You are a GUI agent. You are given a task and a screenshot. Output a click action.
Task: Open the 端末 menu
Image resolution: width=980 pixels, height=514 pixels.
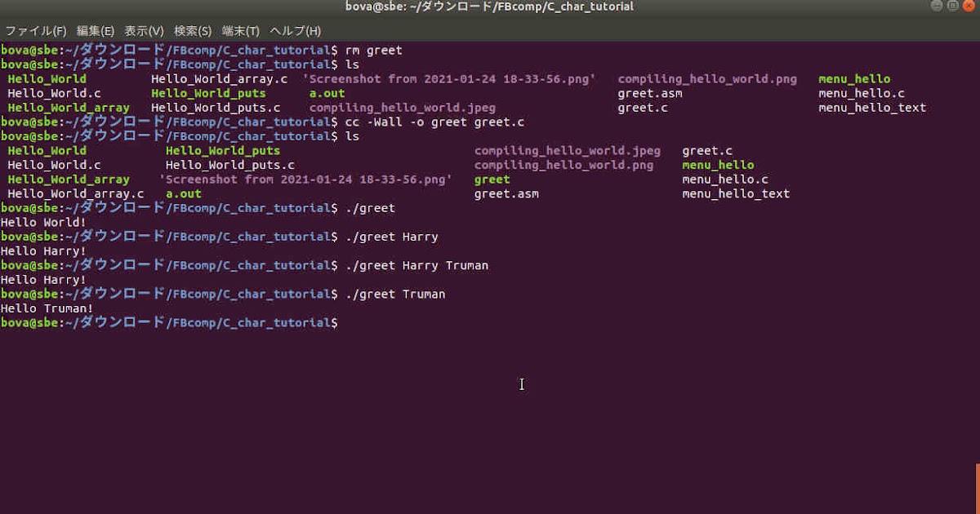(239, 30)
